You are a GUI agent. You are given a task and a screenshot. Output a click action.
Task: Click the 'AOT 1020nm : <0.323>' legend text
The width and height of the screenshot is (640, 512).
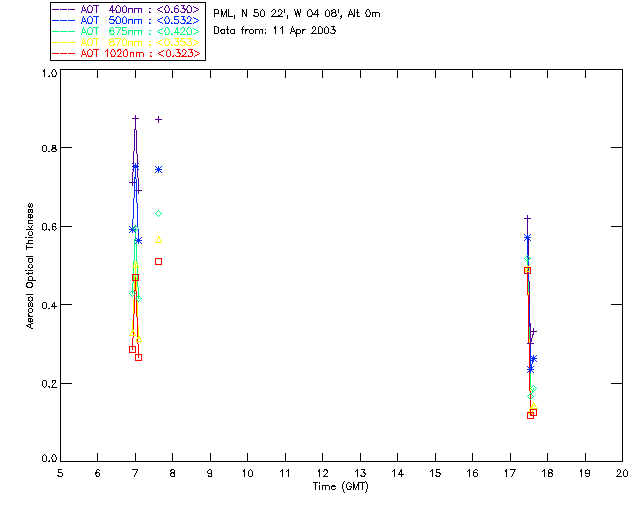tap(140, 53)
